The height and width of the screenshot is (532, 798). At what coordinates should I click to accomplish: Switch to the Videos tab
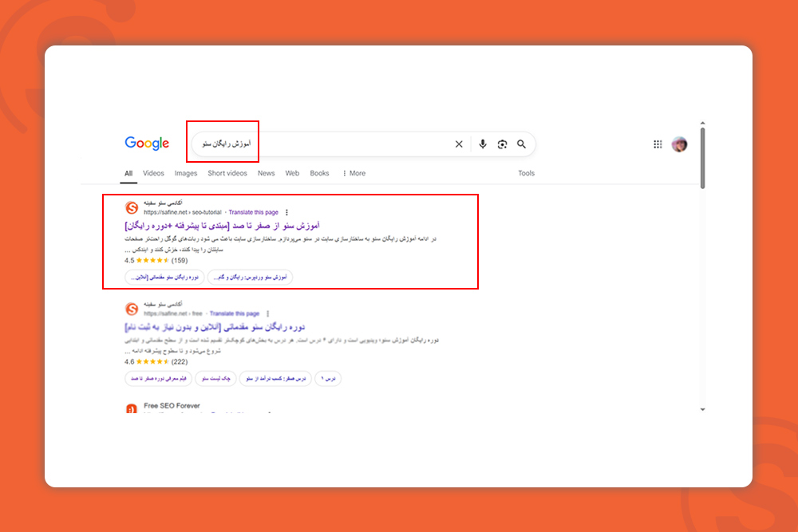pos(153,173)
